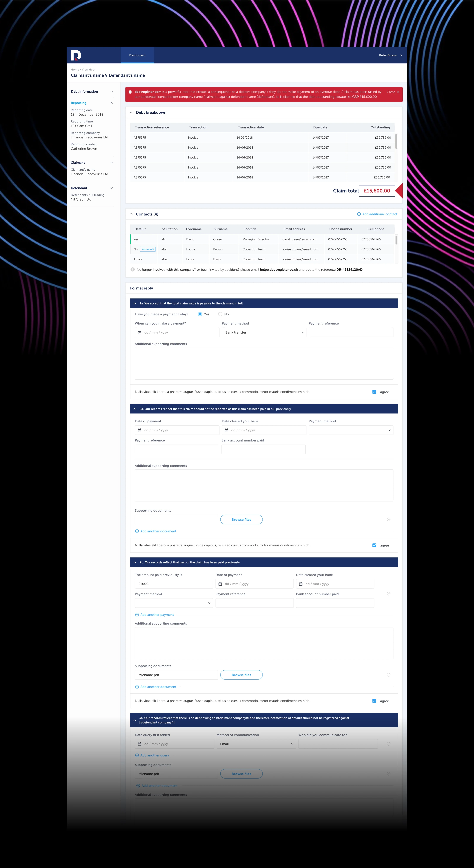Click the amount paid previously £1000 field
Image resolution: width=474 pixels, height=868 pixels.
point(174,584)
